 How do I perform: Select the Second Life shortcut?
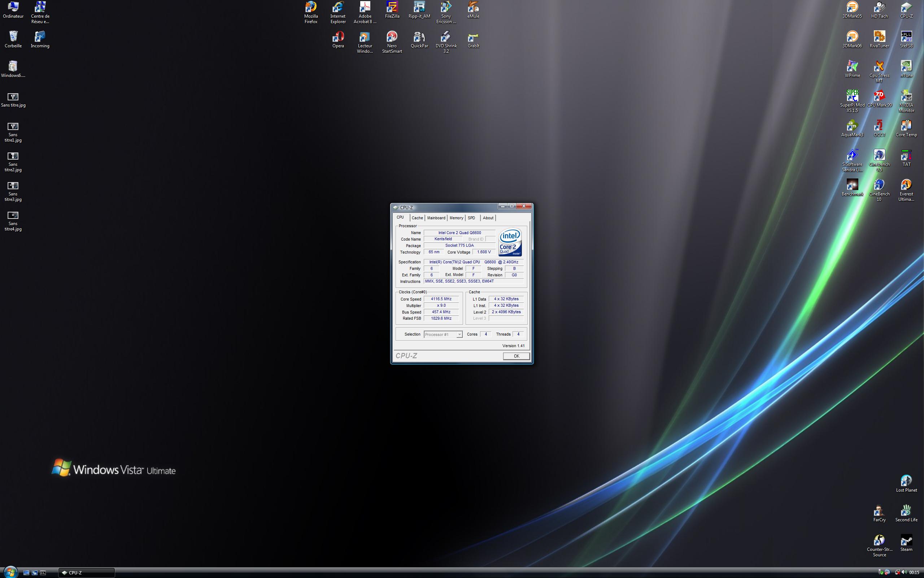pyautogui.click(x=906, y=513)
